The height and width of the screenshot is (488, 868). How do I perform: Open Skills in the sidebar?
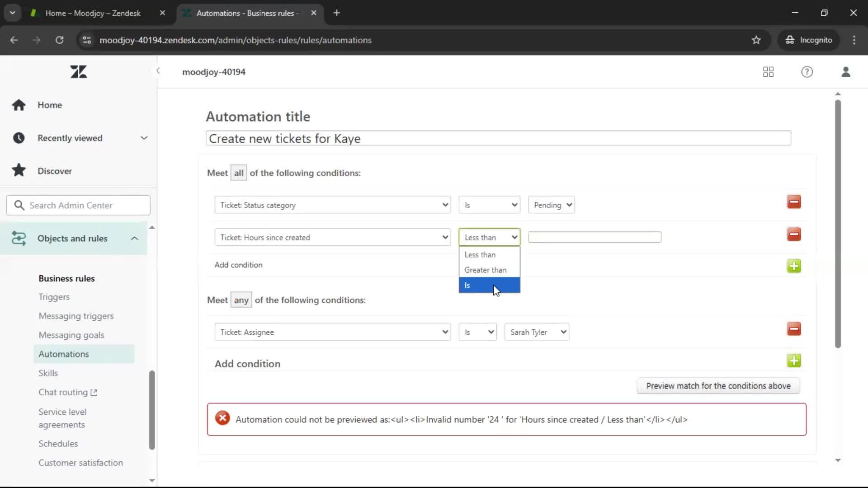click(x=48, y=373)
